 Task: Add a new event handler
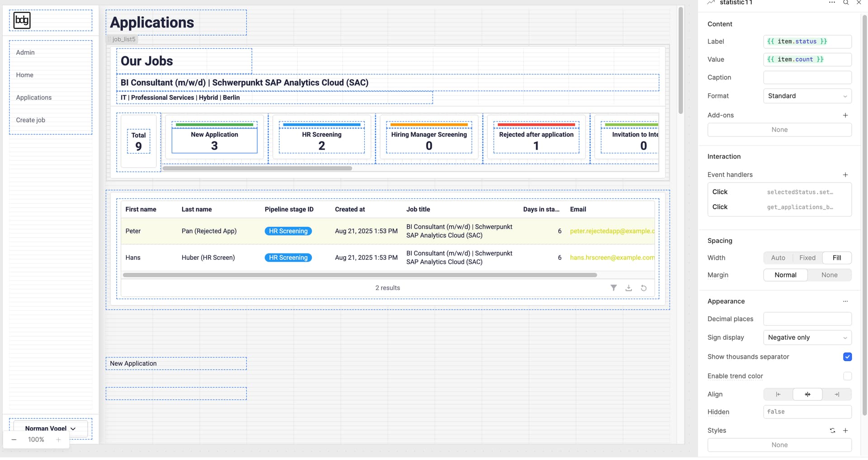tap(845, 175)
